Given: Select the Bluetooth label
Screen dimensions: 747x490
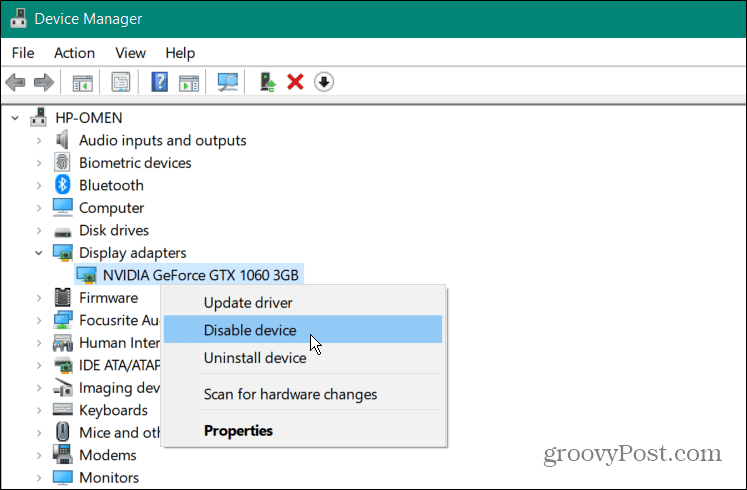Looking at the screenshot, I should click(x=111, y=185).
